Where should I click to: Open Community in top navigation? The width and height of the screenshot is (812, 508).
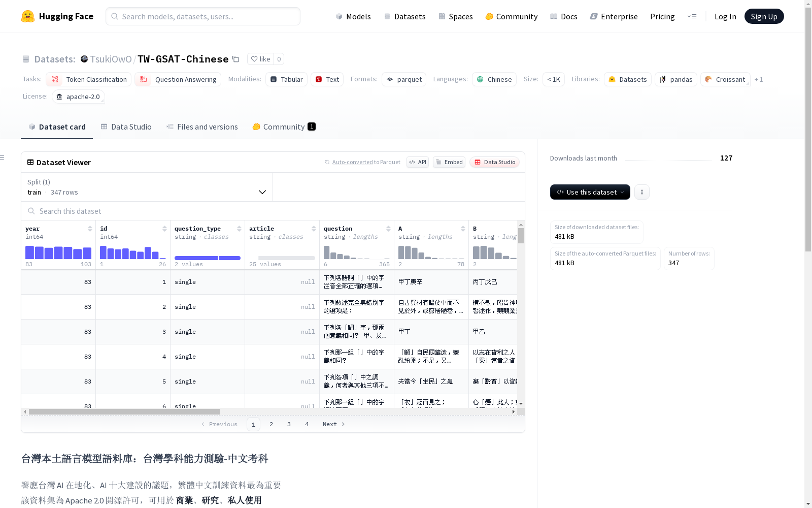[511, 16]
